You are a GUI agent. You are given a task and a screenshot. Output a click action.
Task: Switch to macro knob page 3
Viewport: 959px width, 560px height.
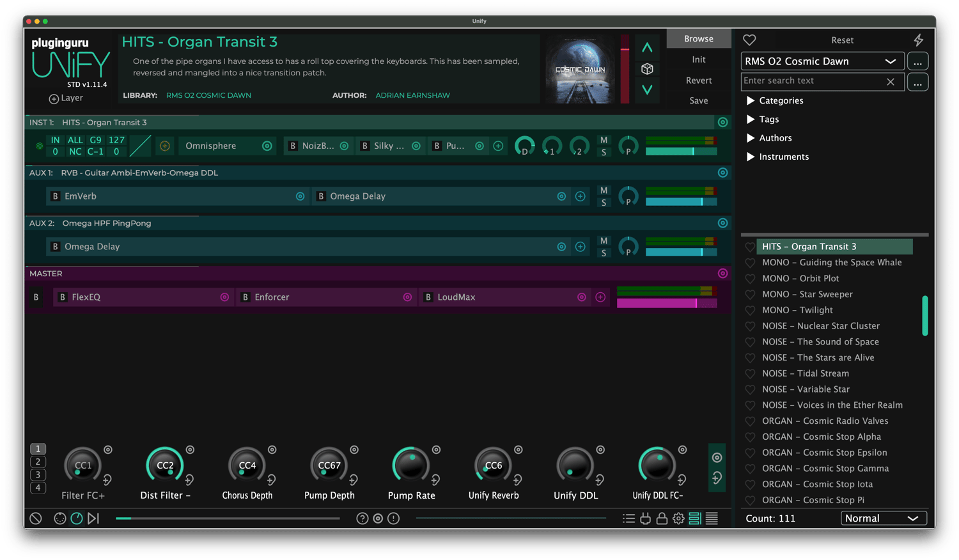pos(38,474)
